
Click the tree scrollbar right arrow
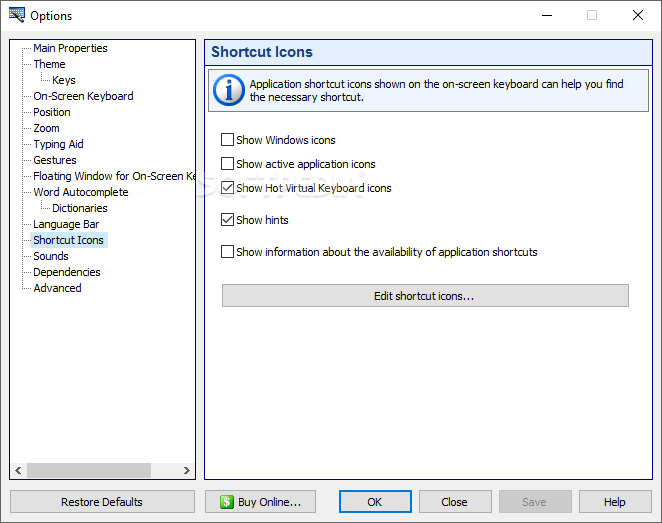(x=187, y=470)
